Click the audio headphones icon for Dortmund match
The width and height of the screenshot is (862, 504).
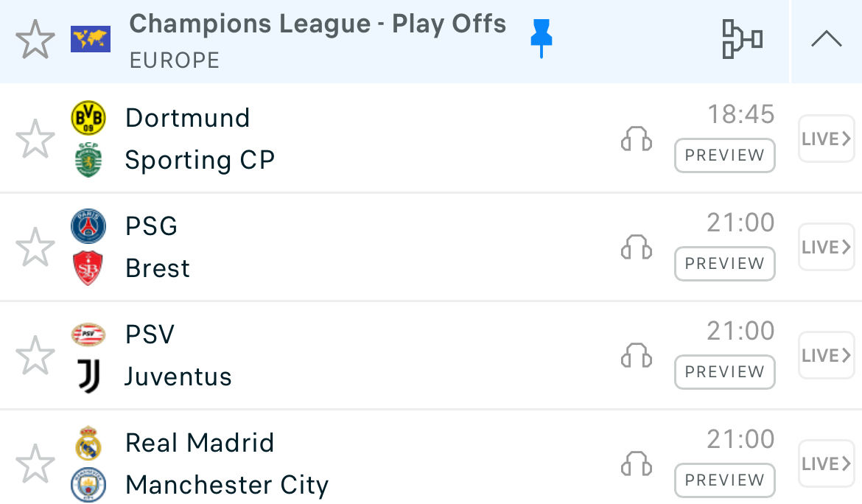(x=637, y=139)
